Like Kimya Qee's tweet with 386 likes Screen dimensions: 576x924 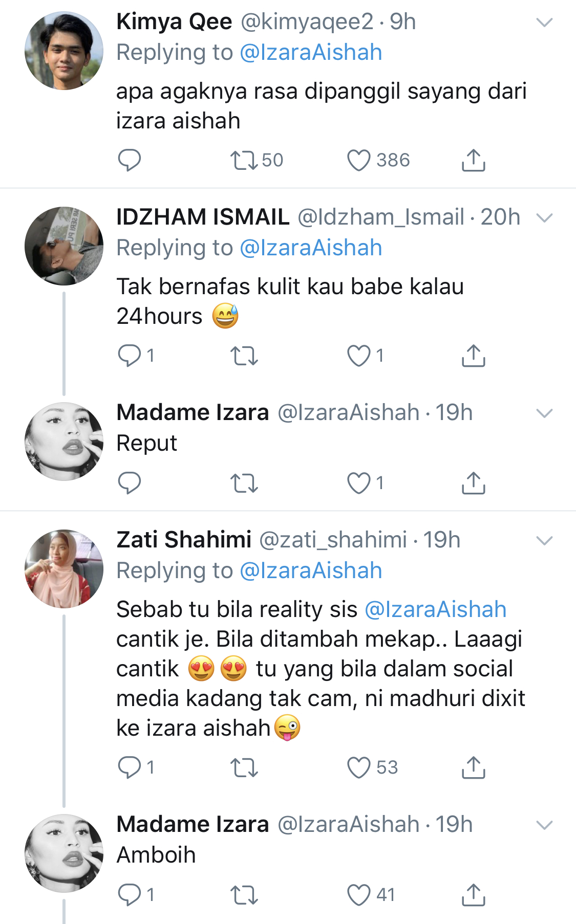pyautogui.click(x=359, y=160)
